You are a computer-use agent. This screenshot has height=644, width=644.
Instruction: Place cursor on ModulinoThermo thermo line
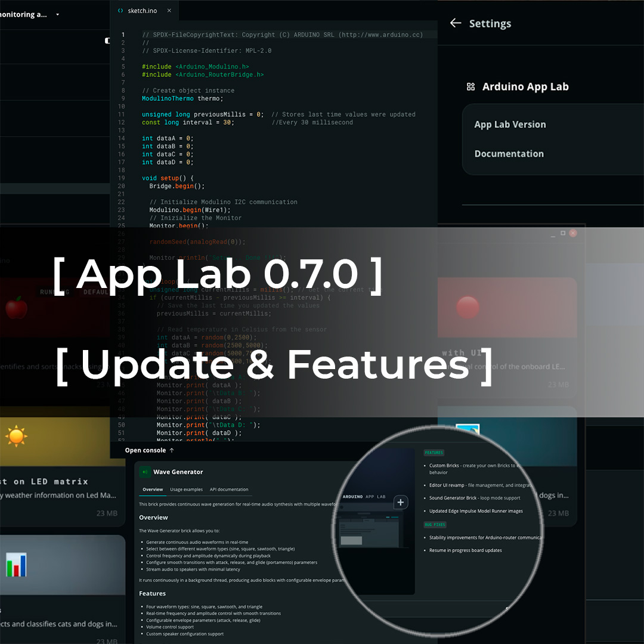[182, 98]
